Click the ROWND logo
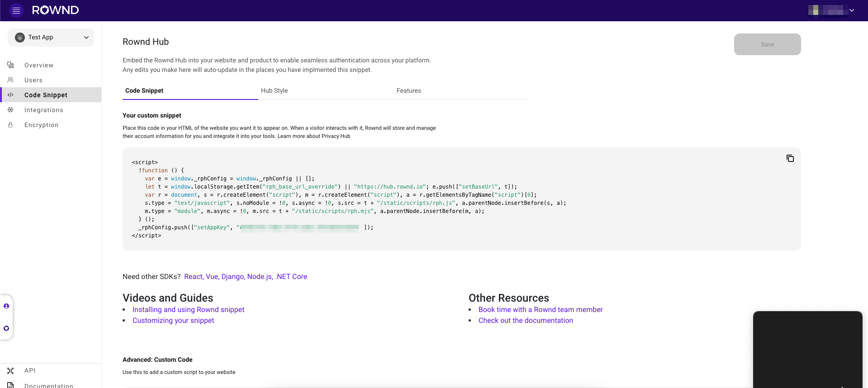The image size is (868, 388). [x=55, y=10]
